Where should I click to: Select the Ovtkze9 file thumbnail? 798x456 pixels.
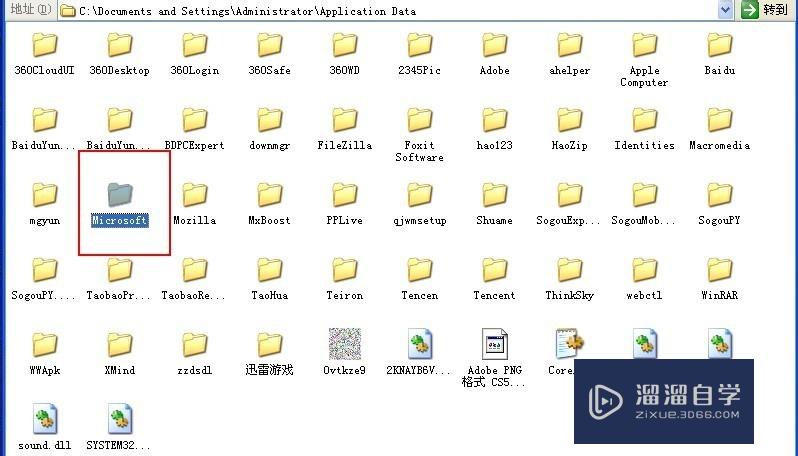click(345, 344)
